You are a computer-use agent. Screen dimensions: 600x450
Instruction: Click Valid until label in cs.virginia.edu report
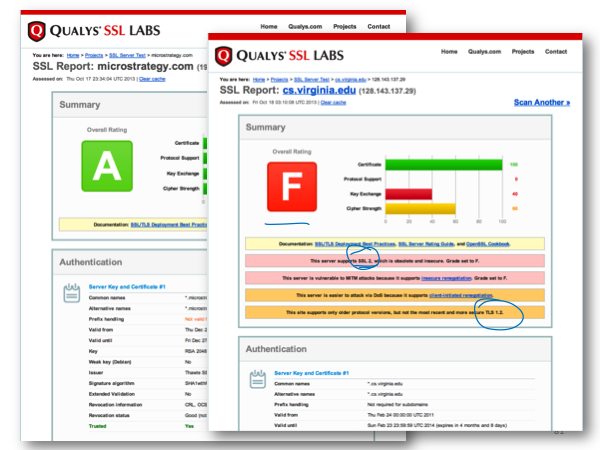(285, 425)
